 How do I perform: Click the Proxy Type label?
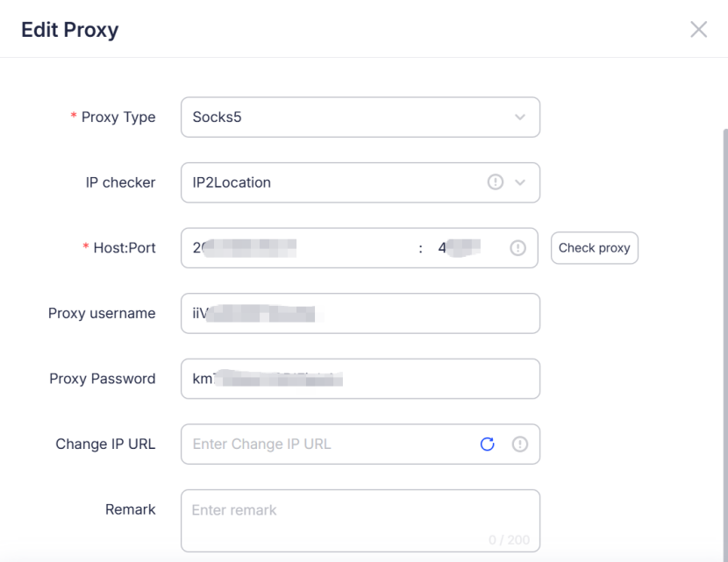pos(118,117)
